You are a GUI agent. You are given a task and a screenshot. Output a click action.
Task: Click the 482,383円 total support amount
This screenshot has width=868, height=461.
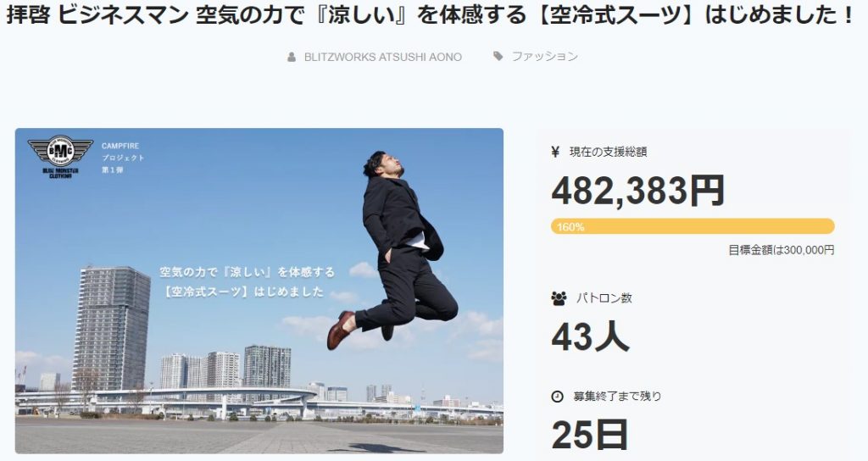click(637, 191)
